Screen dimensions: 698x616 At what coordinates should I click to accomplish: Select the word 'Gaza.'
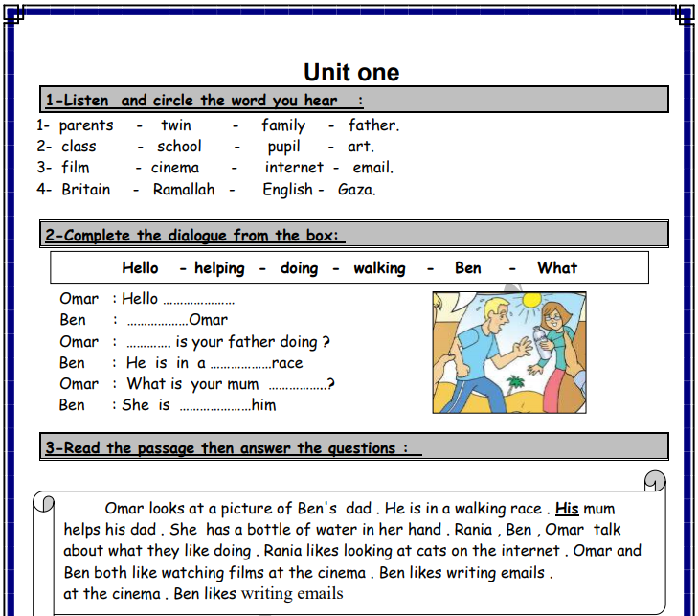[x=357, y=190]
